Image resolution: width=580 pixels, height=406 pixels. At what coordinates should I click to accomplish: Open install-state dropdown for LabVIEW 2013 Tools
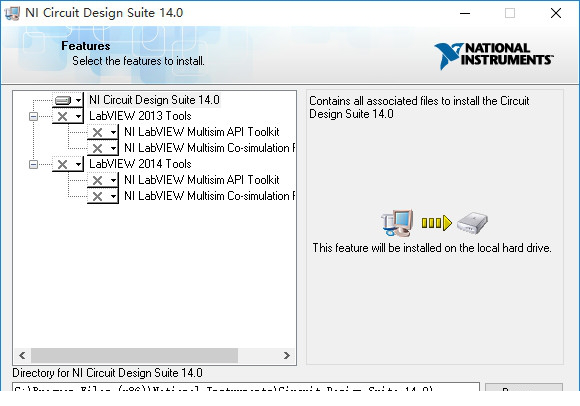click(x=68, y=116)
